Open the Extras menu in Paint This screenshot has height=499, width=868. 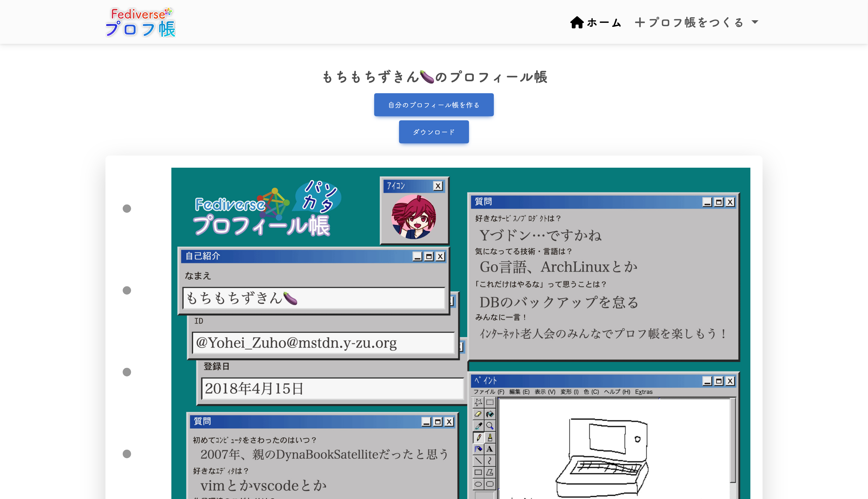click(644, 392)
